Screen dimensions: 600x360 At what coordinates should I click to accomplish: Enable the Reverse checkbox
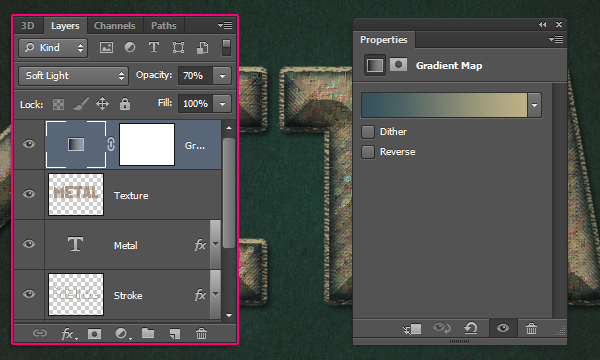coord(368,152)
